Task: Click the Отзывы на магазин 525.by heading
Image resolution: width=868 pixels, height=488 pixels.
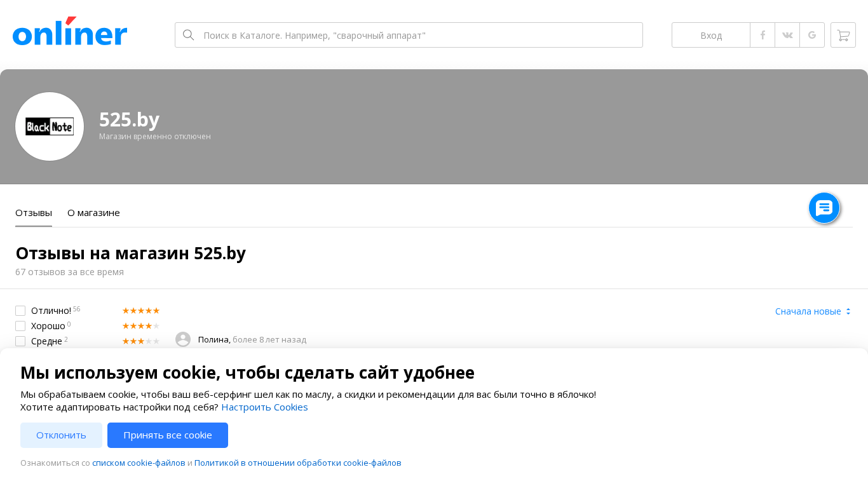Action: coord(130,254)
